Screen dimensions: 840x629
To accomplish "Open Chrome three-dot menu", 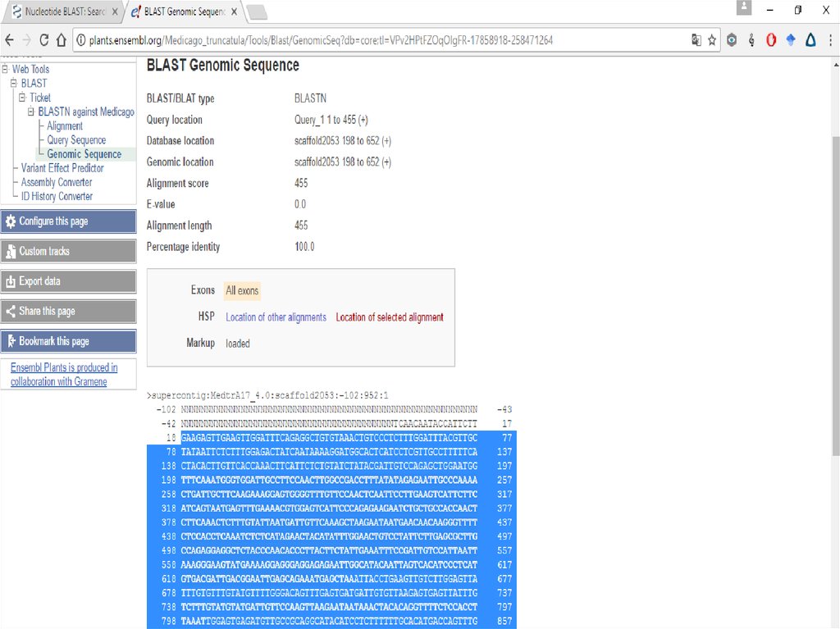I will click(x=829, y=39).
